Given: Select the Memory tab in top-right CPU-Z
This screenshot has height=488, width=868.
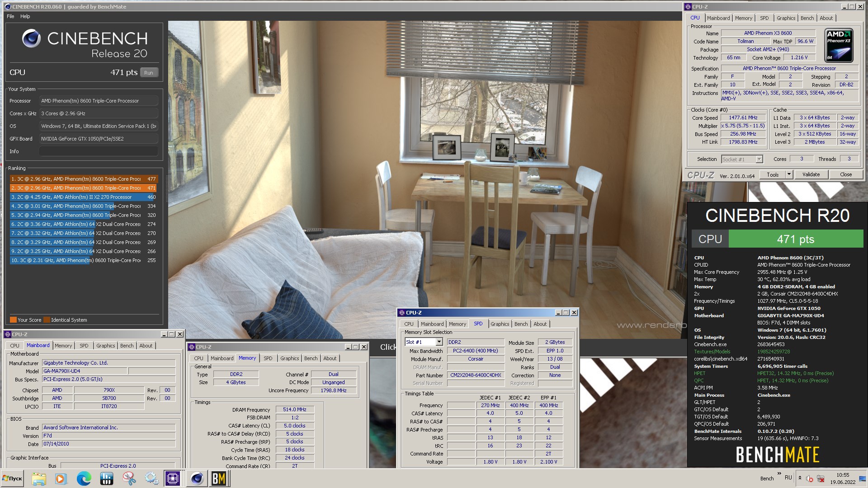Looking at the screenshot, I should [744, 18].
